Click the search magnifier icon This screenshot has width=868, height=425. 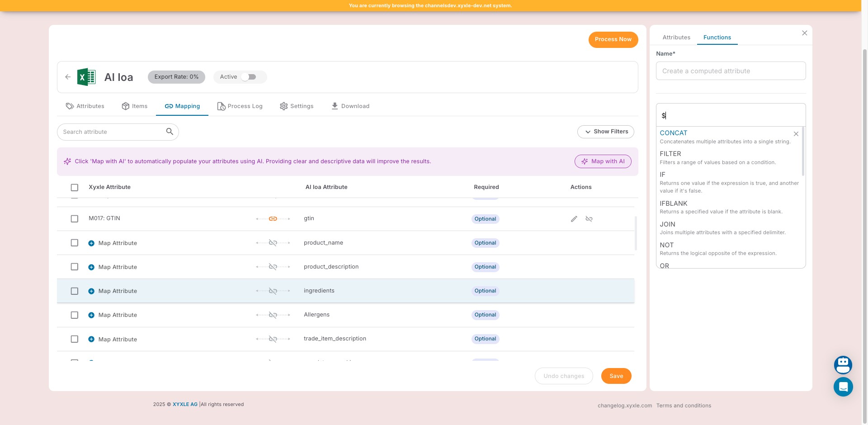pyautogui.click(x=170, y=132)
